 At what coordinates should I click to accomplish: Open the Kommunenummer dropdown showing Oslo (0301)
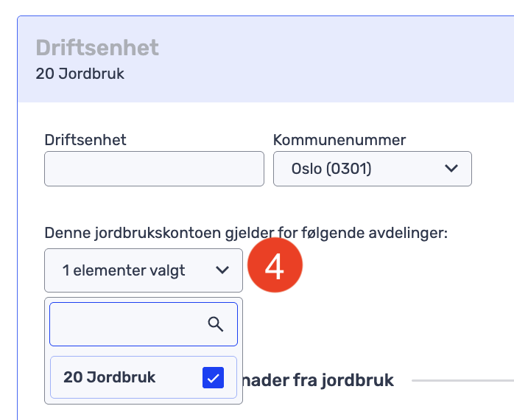373,169
